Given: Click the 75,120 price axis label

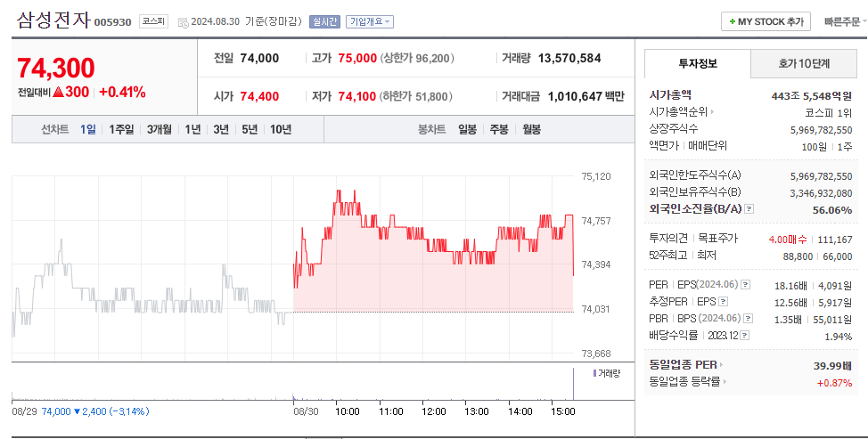Looking at the screenshot, I should click(595, 176).
